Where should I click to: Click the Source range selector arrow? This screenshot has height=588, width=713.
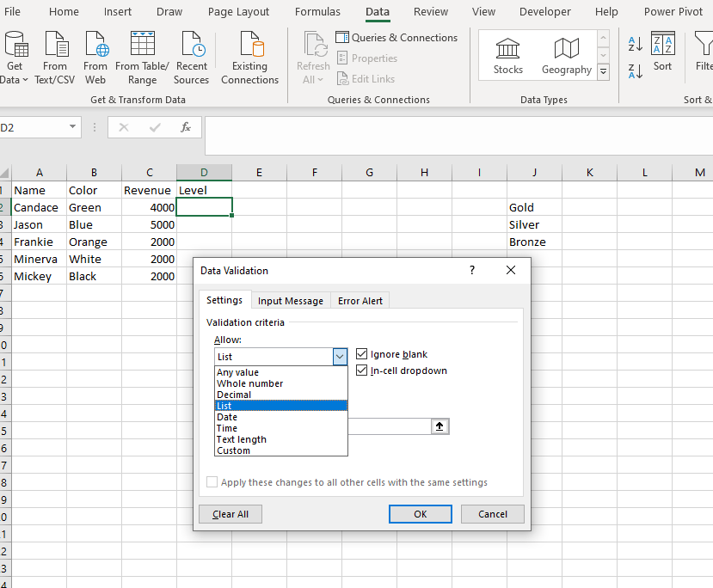(x=440, y=426)
